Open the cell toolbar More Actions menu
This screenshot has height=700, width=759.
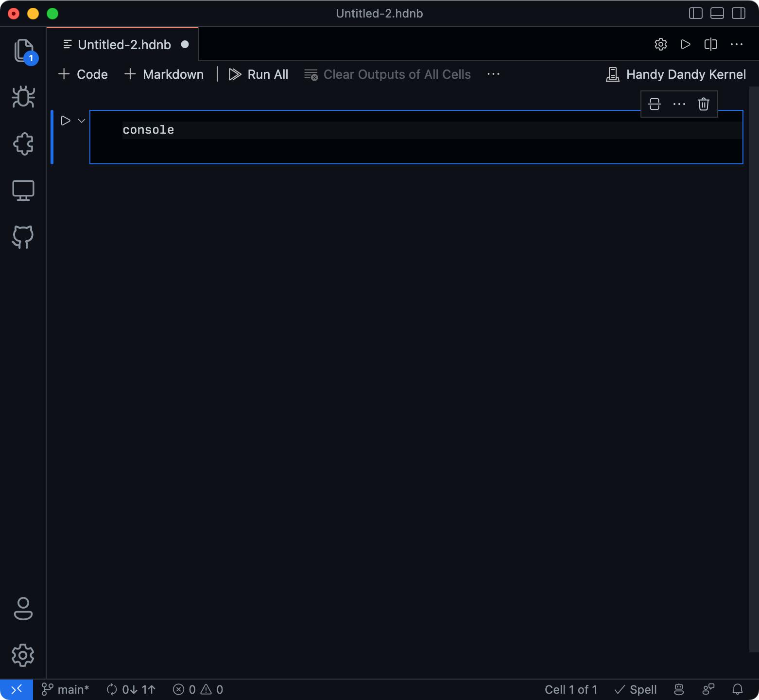pos(679,104)
